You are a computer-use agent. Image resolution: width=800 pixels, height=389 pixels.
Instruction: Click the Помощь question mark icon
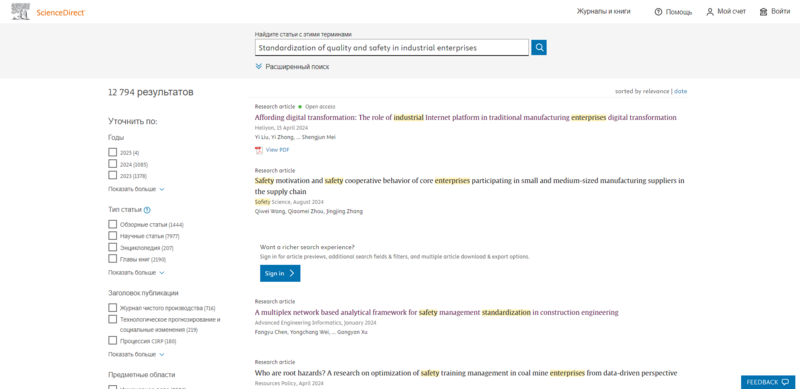pyautogui.click(x=658, y=12)
